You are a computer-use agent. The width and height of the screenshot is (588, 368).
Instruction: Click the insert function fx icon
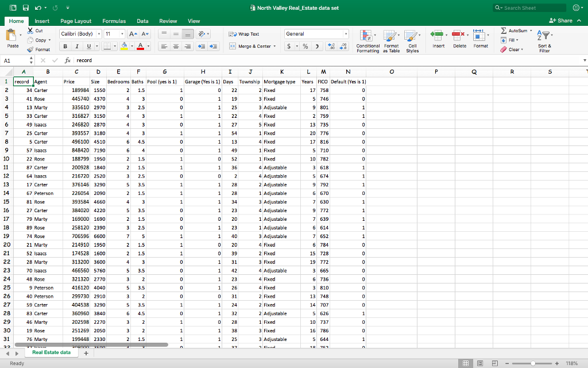[68, 60]
